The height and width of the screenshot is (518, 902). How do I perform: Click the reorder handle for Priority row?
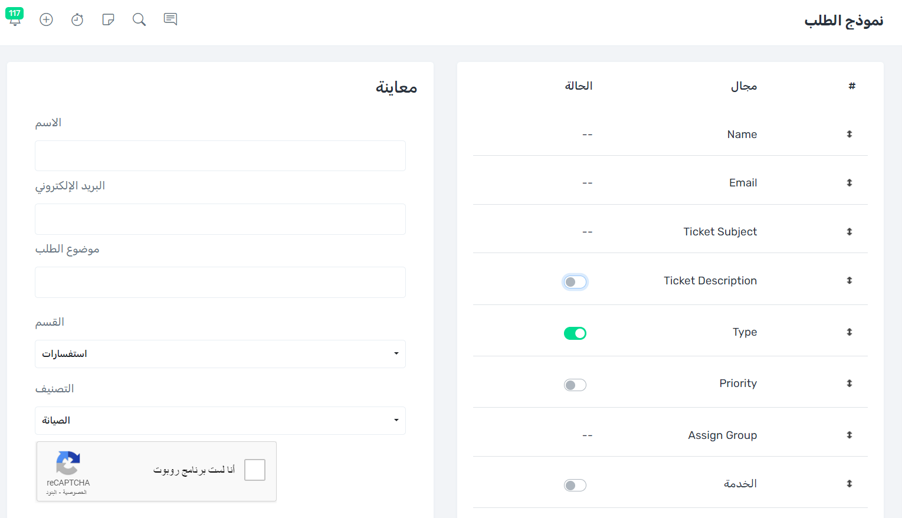coord(849,384)
